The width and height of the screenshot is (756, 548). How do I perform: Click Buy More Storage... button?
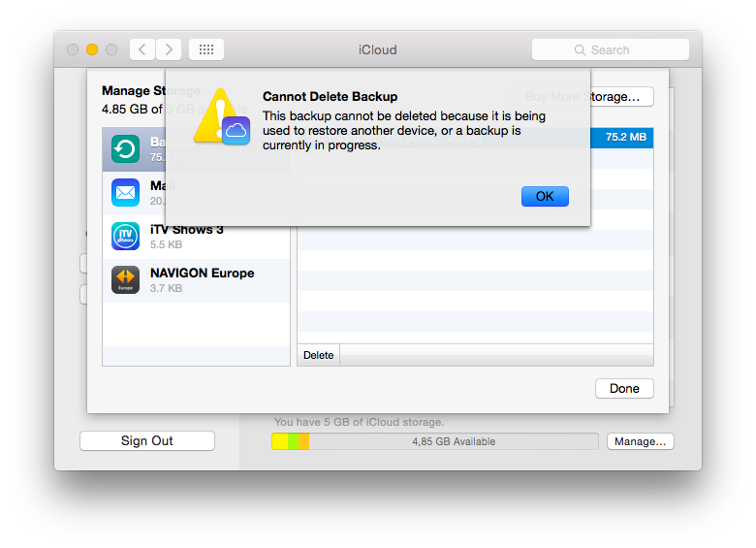point(583,96)
